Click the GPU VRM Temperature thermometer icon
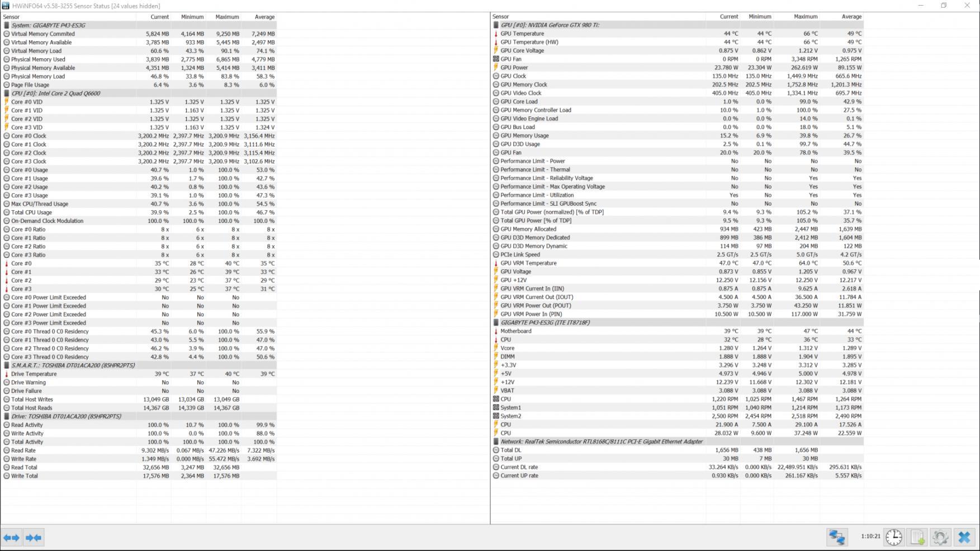The image size is (980, 551). pos(496,263)
